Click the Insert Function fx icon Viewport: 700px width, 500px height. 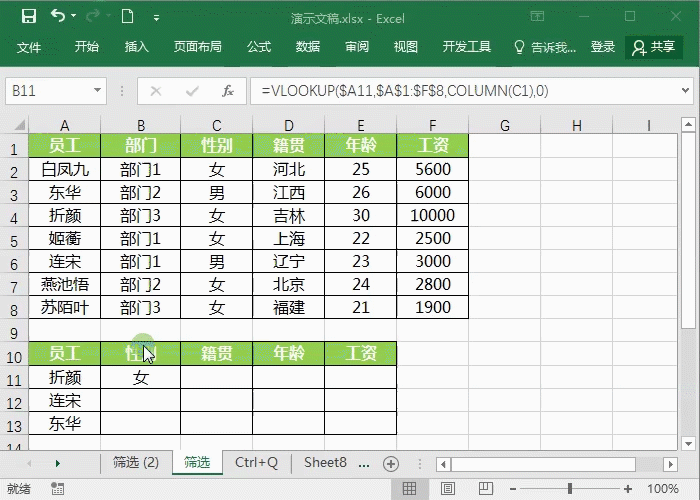(x=228, y=92)
